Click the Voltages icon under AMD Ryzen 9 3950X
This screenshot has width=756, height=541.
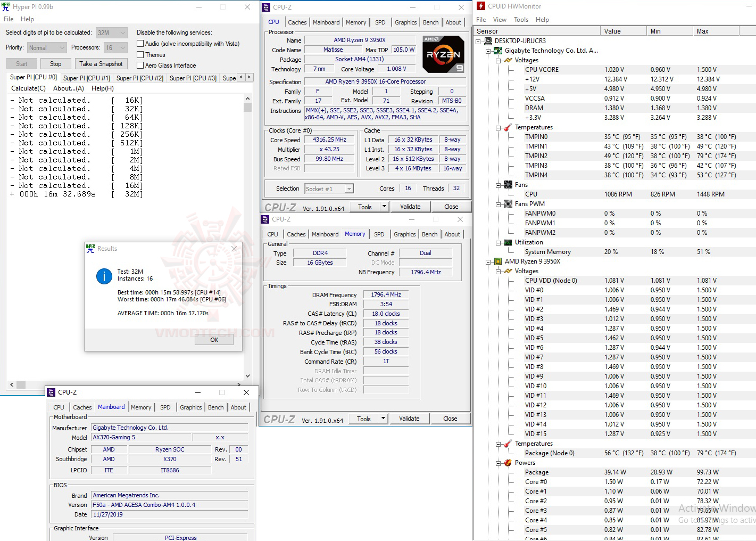tap(508, 271)
